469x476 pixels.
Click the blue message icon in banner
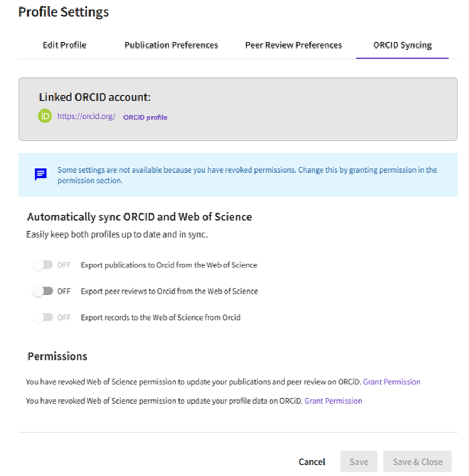tap(40, 175)
